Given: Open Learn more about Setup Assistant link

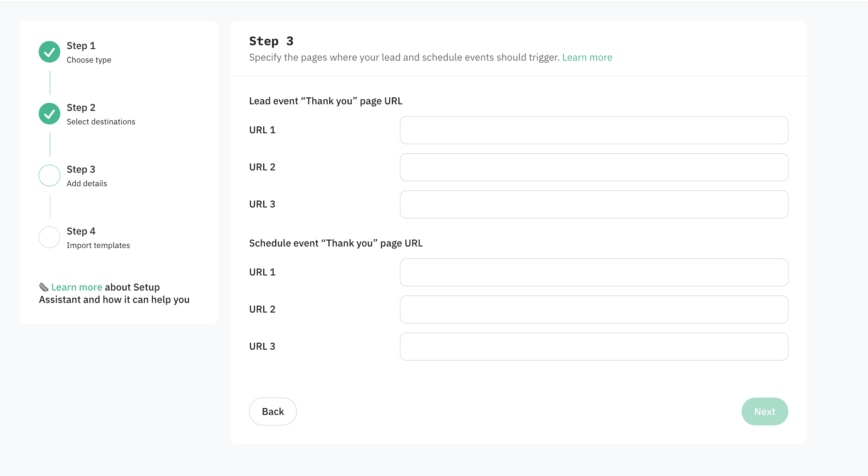Looking at the screenshot, I should tap(77, 287).
